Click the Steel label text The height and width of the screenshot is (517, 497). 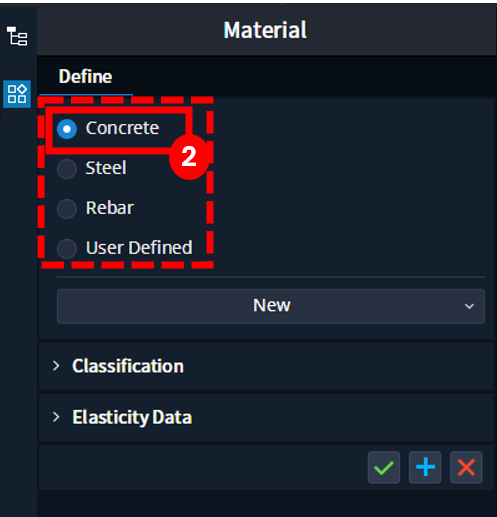coord(106,168)
